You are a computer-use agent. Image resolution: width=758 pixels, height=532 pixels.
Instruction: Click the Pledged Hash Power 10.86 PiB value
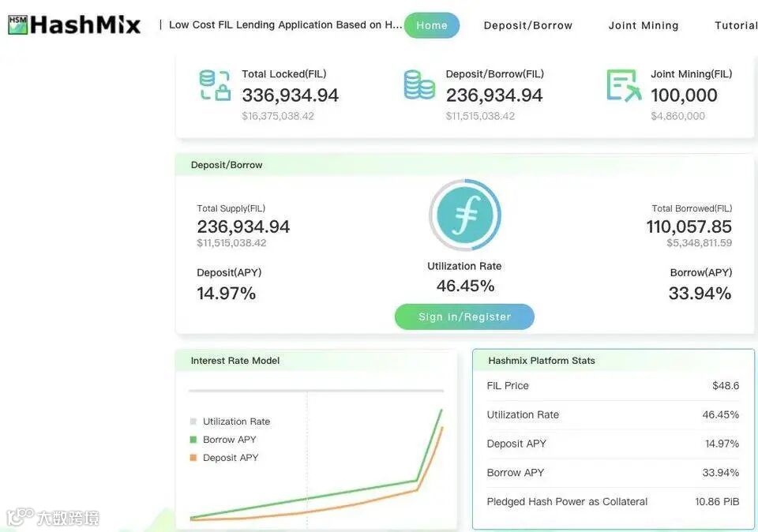(717, 501)
